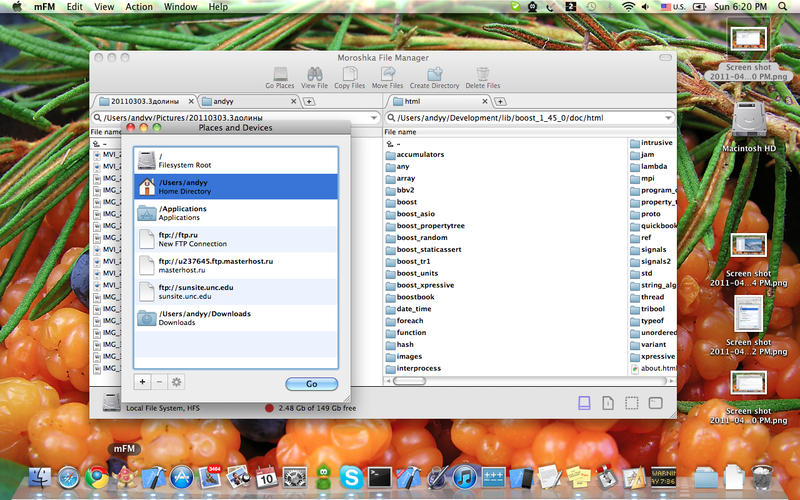This screenshot has width=800, height=500.
Task: Click the Go Places toolbar icon
Action: point(280,74)
